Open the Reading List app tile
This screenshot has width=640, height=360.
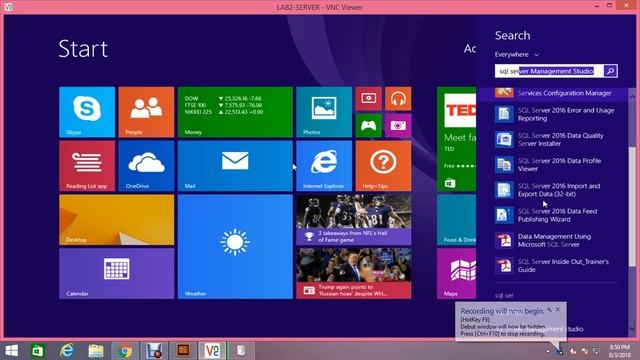(87, 166)
